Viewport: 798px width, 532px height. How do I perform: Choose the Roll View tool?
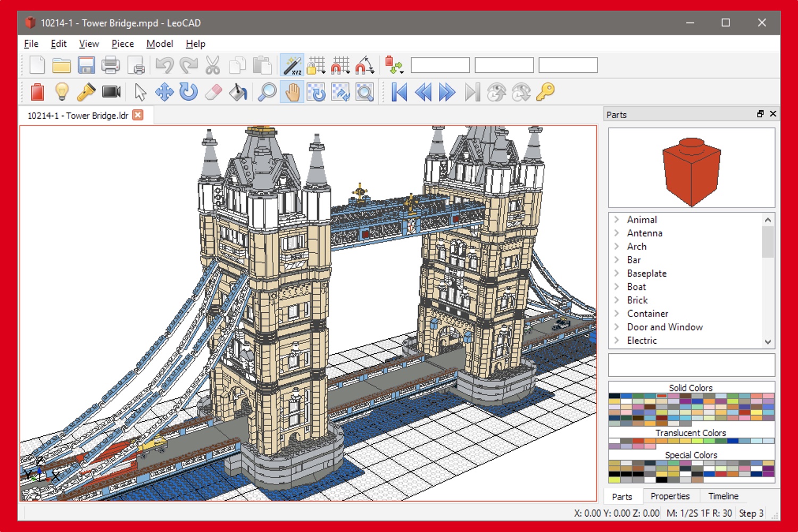pos(340,92)
